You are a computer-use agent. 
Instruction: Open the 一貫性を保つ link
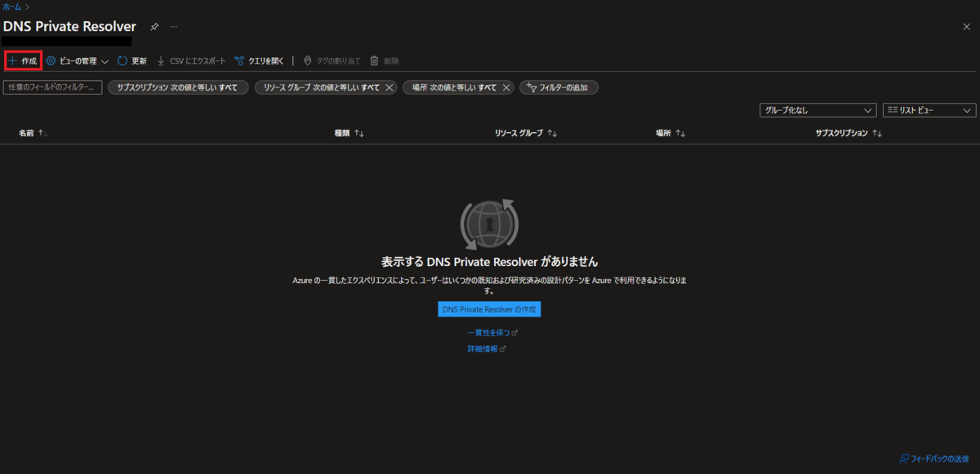tap(492, 333)
